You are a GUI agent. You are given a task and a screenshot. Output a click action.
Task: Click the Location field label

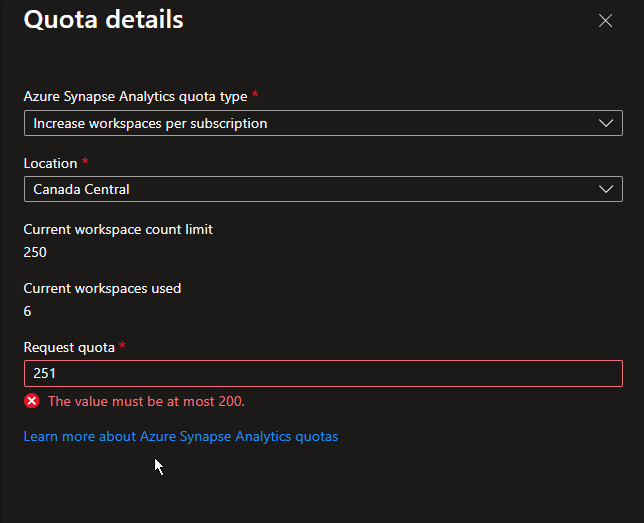click(50, 163)
